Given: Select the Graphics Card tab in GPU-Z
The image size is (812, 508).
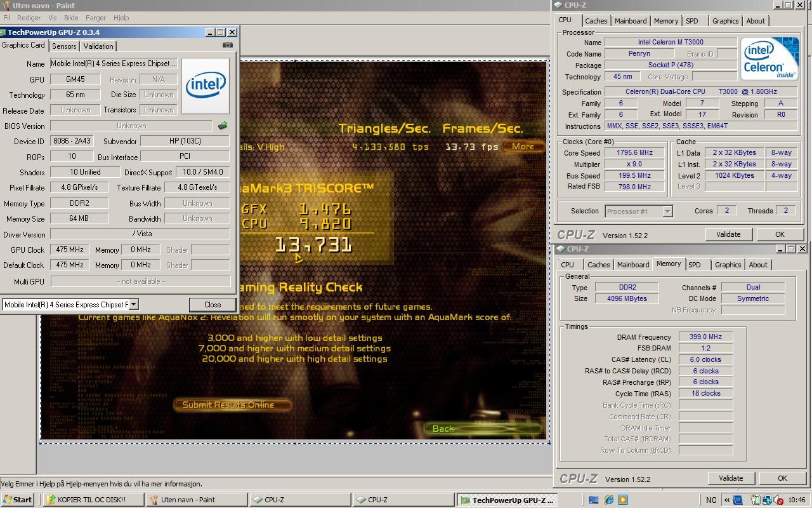Looking at the screenshot, I should tap(23, 45).
